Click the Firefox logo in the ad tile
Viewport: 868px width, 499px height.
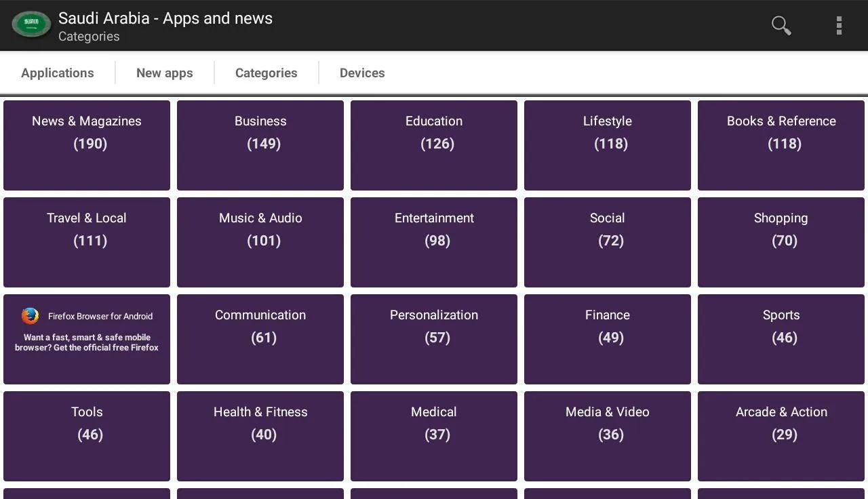[30, 316]
